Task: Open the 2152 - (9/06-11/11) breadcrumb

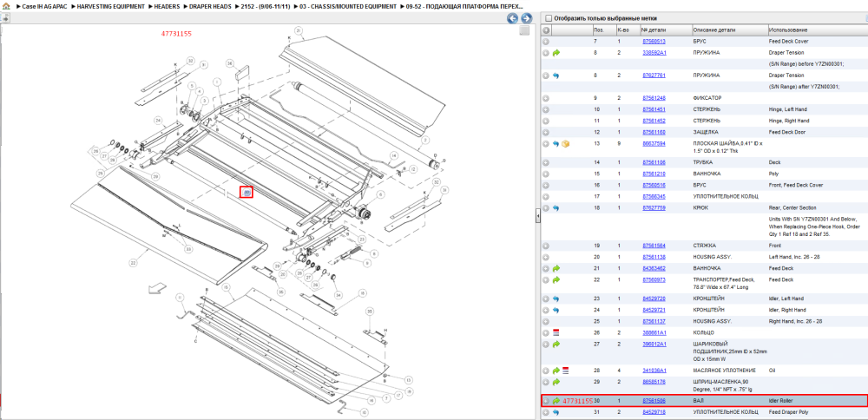Action: tap(265, 6)
